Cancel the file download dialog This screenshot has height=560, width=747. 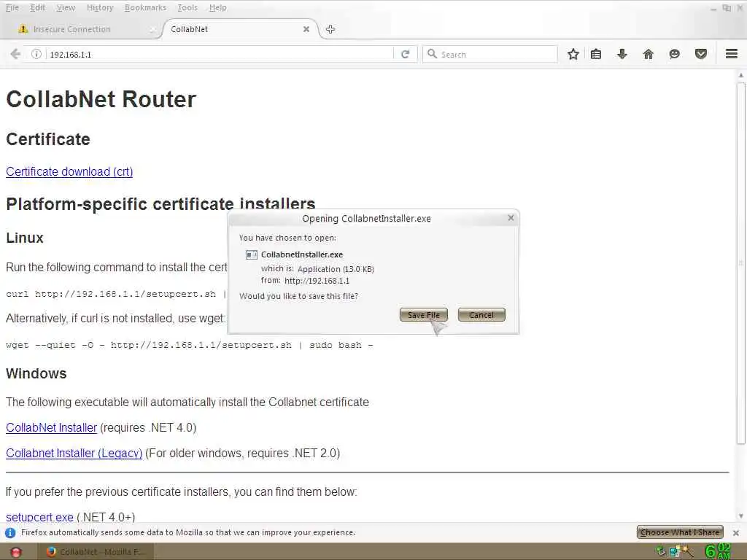point(481,315)
